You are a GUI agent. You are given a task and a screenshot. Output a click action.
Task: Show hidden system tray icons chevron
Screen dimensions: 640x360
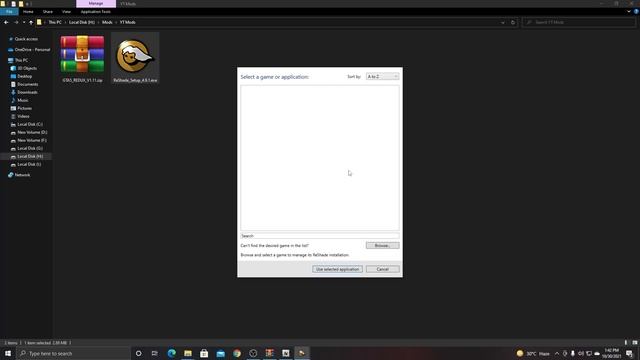coord(557,353)
